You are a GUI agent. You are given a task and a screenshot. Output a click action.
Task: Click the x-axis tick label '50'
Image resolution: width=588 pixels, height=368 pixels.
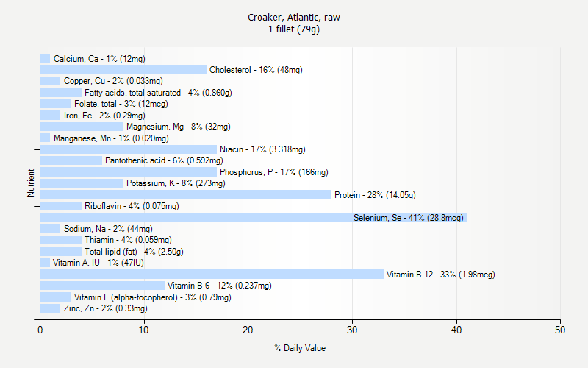(560, 330)
